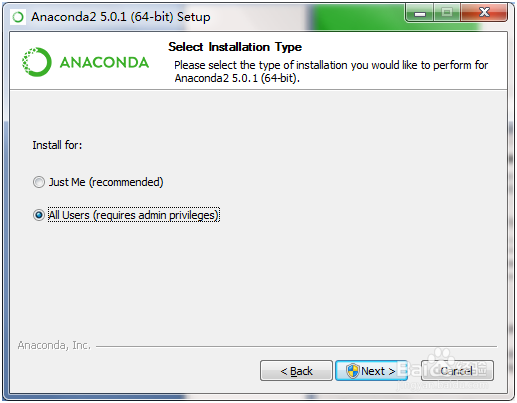Click the 'Select Installation Type' heading
This screenshot has height=403, width=517.
pyautogui.click(x=235, y=47)
